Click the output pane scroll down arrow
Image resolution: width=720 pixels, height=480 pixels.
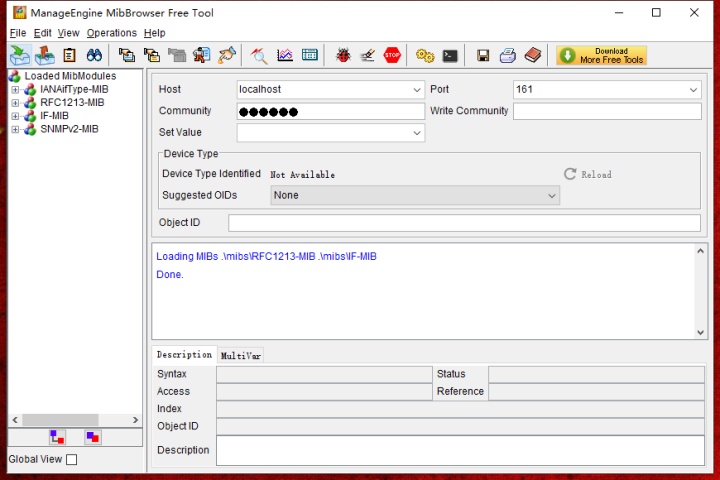point(700,333)
